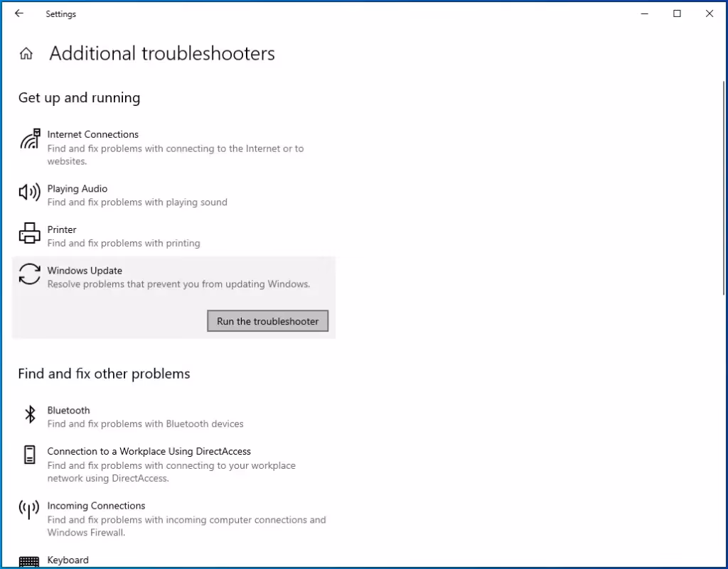Open the DirectAccess workplace connection troubleshooter
The image size is (728, 569).
(149, 451)
